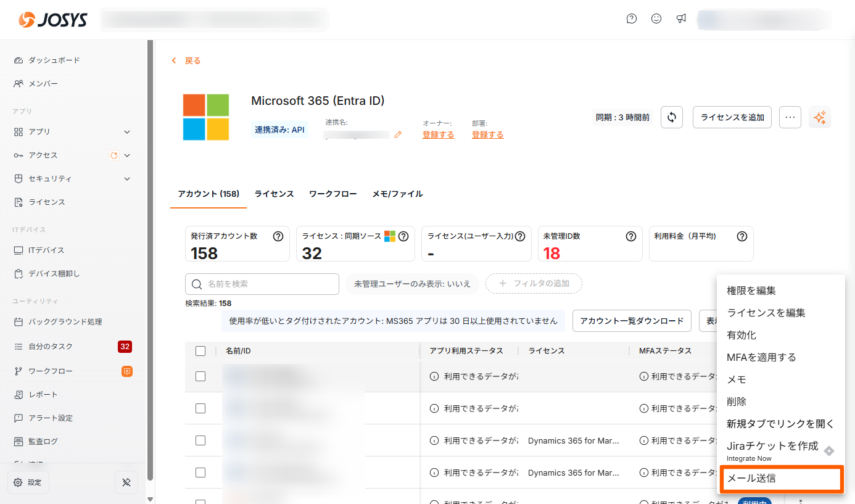The image size is (855, 504).
Task: Switch to the メモ/ファイル tab
Action: click(397, 194)
